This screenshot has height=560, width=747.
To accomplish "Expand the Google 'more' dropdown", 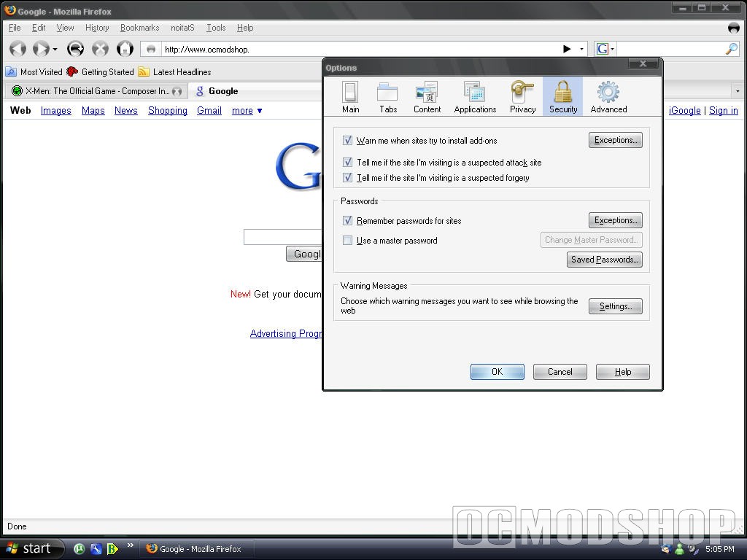I will (247, 111).
